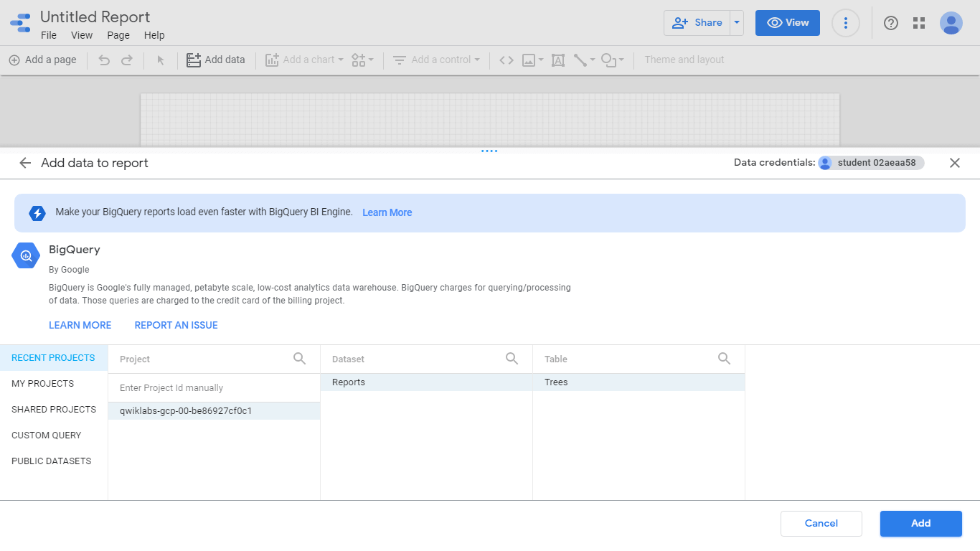This screenshot has height=551, width=980.
Task: Click Theme and layout
Action: coord(684,60)
